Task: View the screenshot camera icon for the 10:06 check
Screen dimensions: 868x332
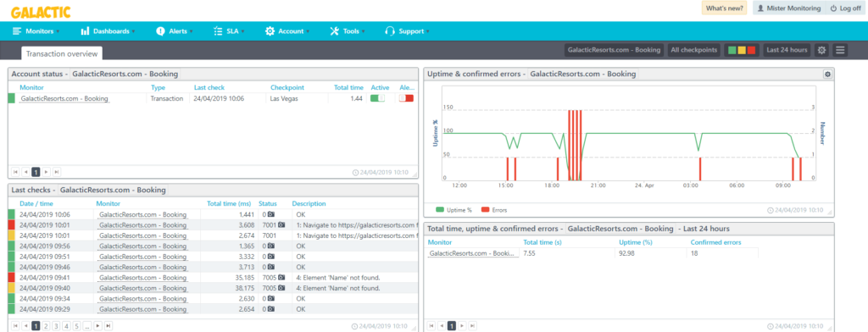Action: pyautogui.click(x=270, y=214)
